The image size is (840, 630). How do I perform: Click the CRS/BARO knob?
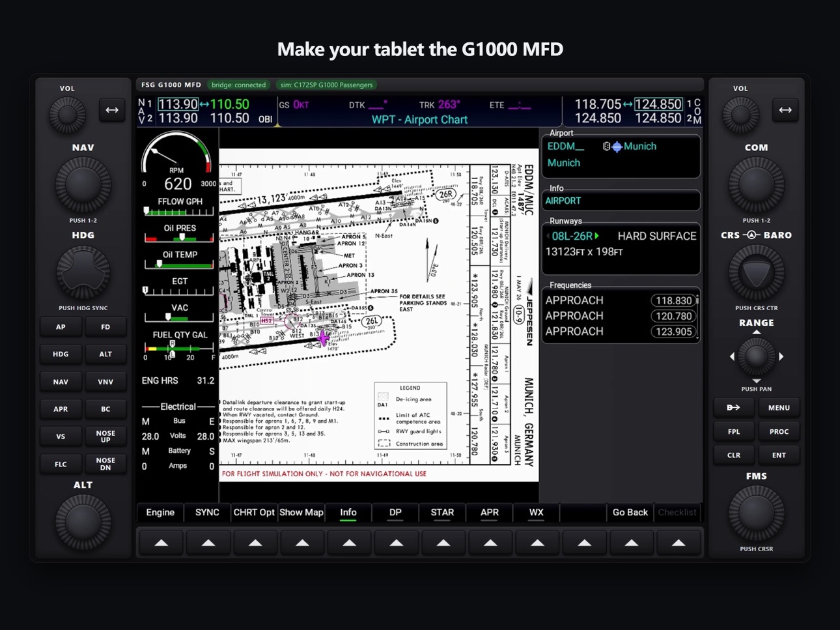coord(756,272)
